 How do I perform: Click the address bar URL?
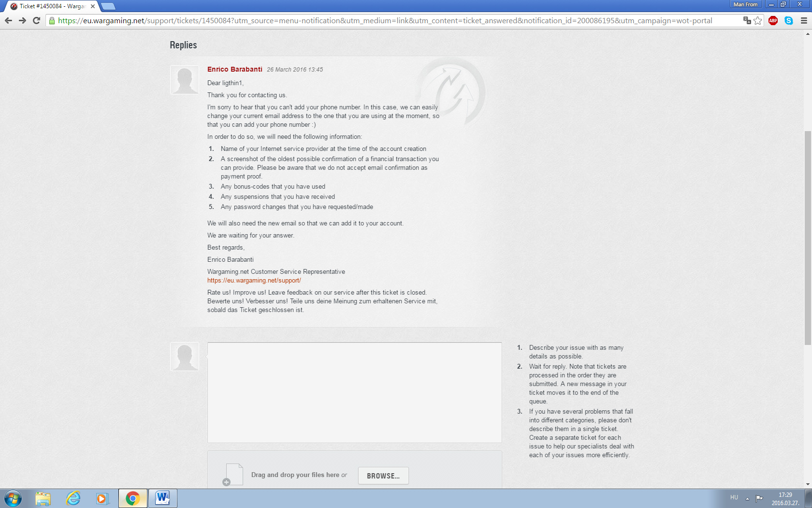pyautogui.click(x=385, y=20)
